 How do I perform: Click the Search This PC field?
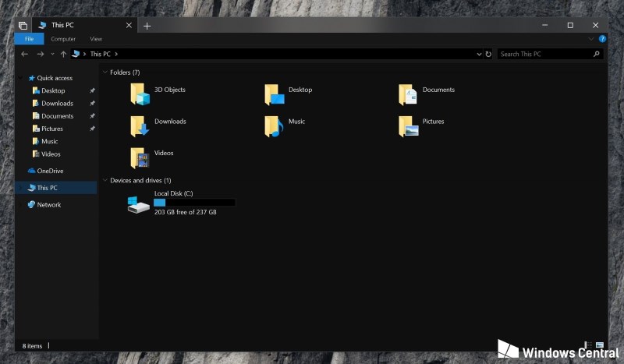pos(544,55)
